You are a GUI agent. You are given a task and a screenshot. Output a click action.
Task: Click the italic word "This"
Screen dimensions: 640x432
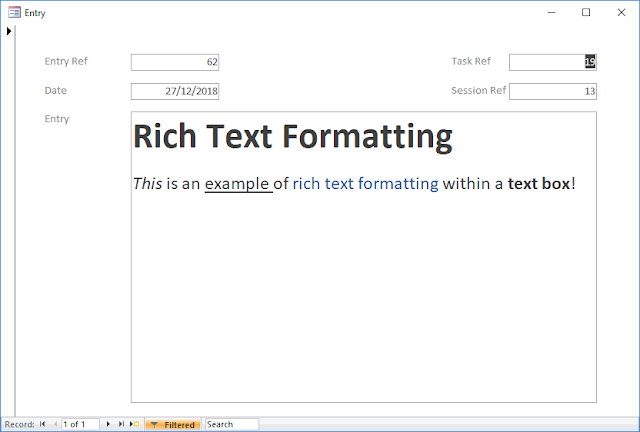pos(147,184)
